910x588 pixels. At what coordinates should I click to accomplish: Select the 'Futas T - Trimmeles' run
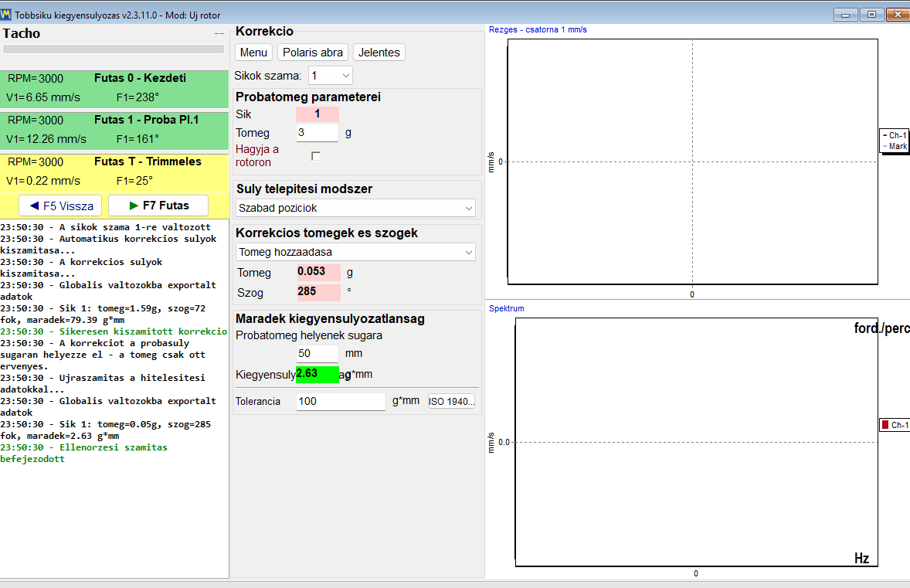coord(114,172)
